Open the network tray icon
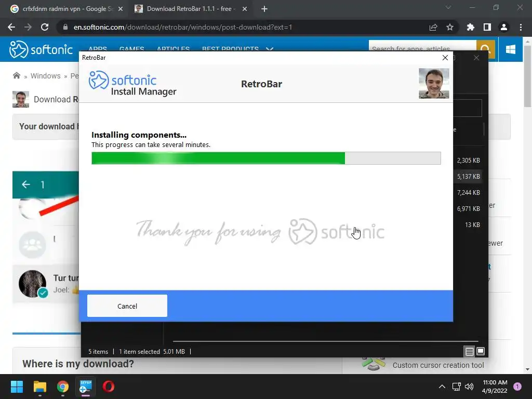The image size is (532, 399). [x=456, y=387]
